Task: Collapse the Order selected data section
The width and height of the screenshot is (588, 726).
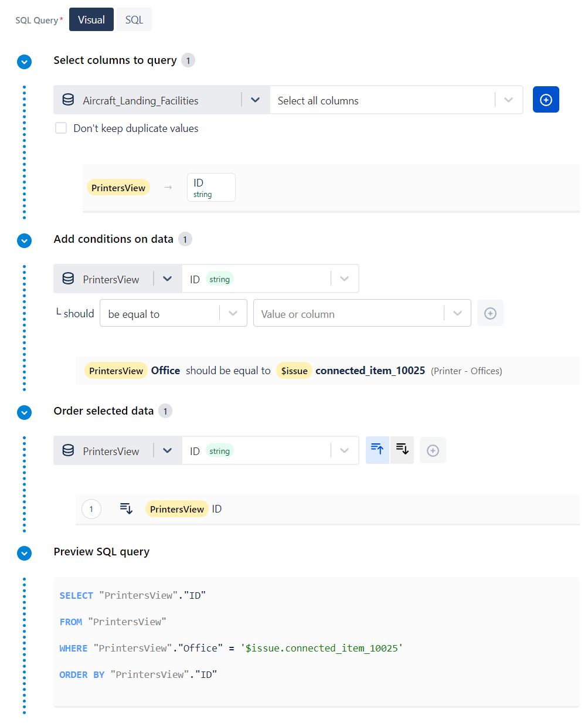Action: click(24, 412)
